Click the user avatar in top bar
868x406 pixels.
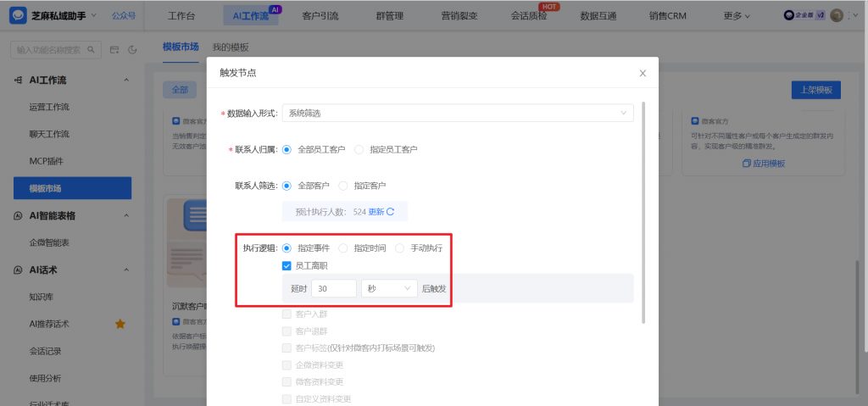(x=837, y=15)
